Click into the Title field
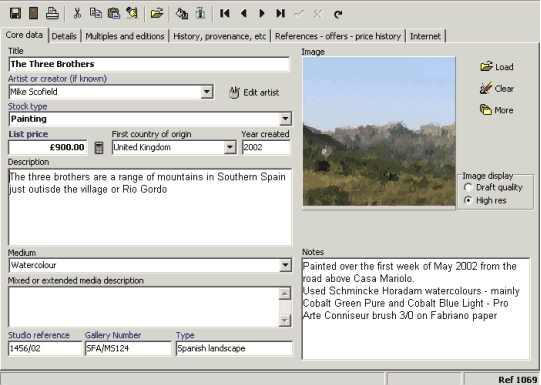 pyautogui.click(x=149, y=64)
